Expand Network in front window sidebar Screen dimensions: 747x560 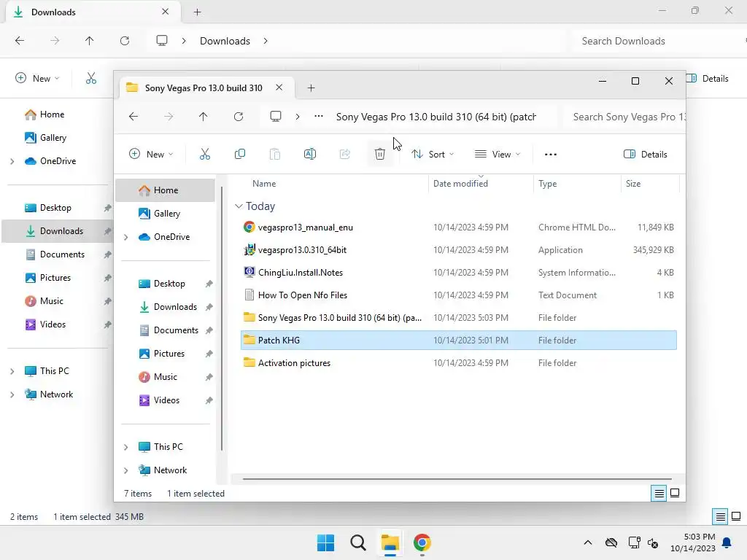point(125,470)
